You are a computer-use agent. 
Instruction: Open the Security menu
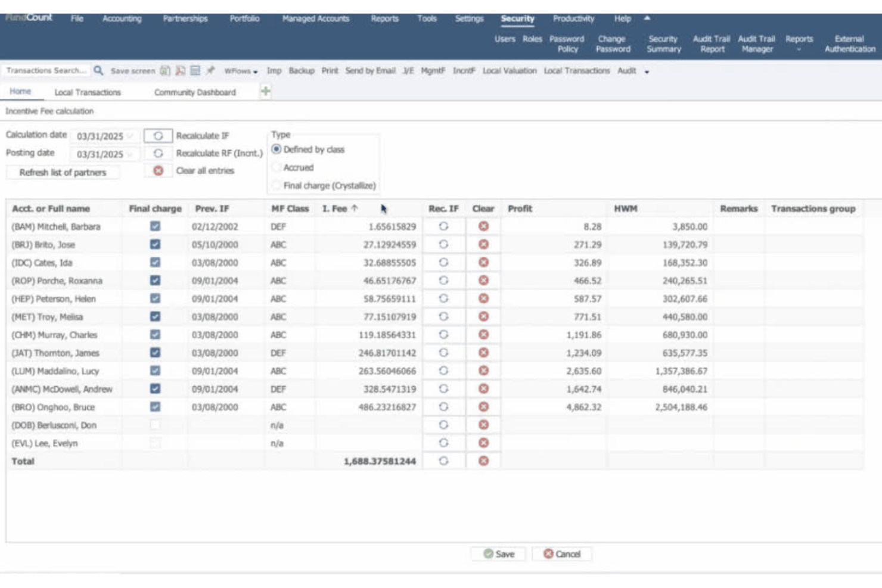(517, 18)
